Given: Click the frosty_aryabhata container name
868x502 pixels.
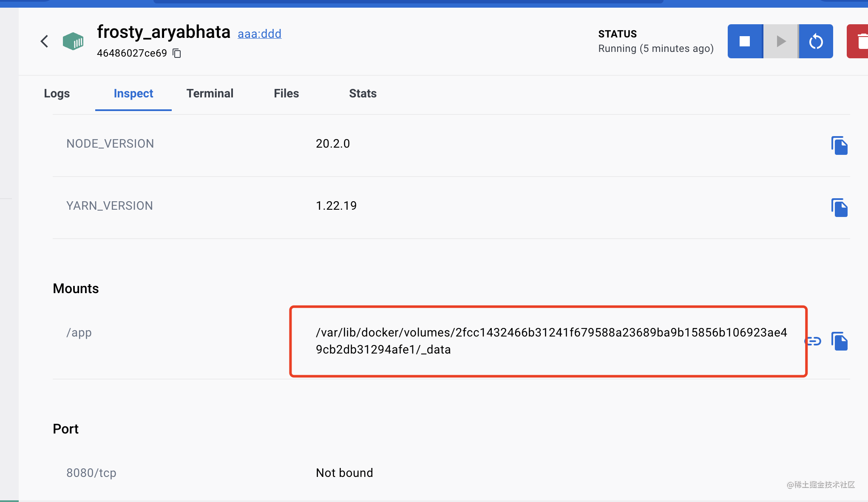Looking at the screenshot, I should coord(164,32).
